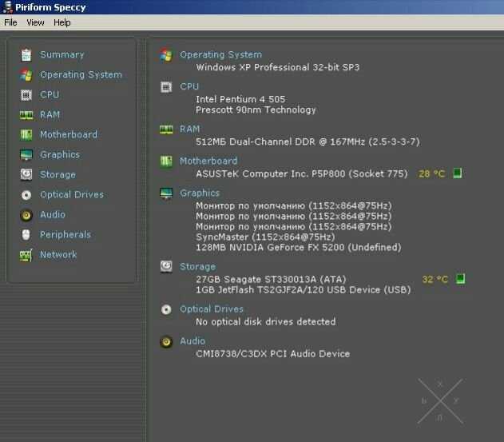Open the Help menu

pyautogui.click(x=62, y=22)
